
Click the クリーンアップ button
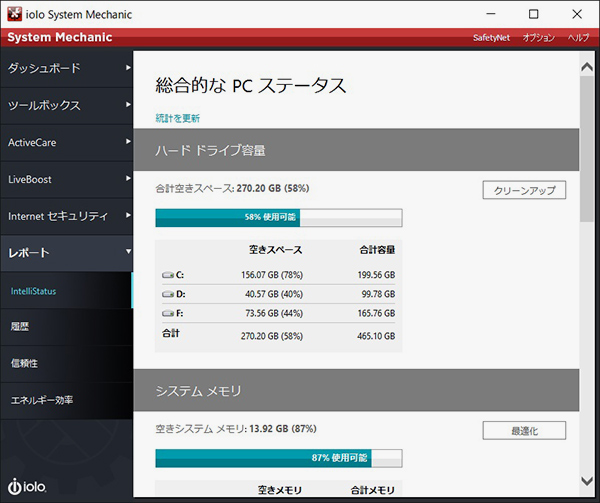tap(524, 190)
